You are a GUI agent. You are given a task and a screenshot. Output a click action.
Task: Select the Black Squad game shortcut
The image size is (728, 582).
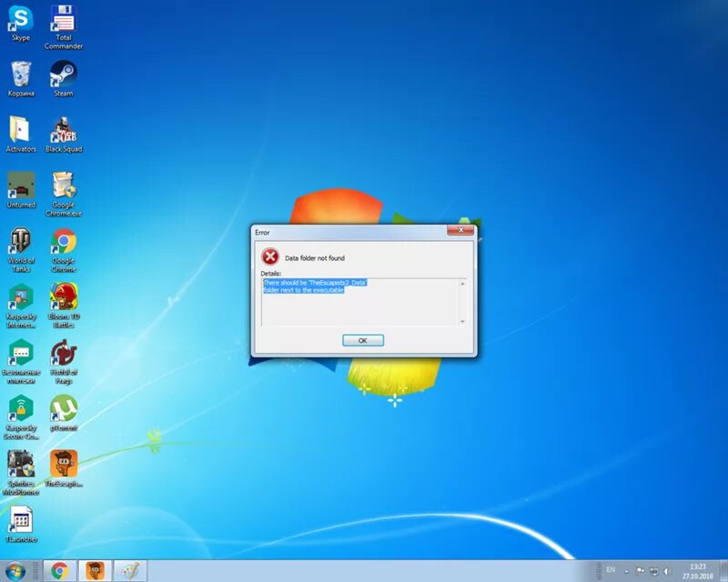coord(63,135)
